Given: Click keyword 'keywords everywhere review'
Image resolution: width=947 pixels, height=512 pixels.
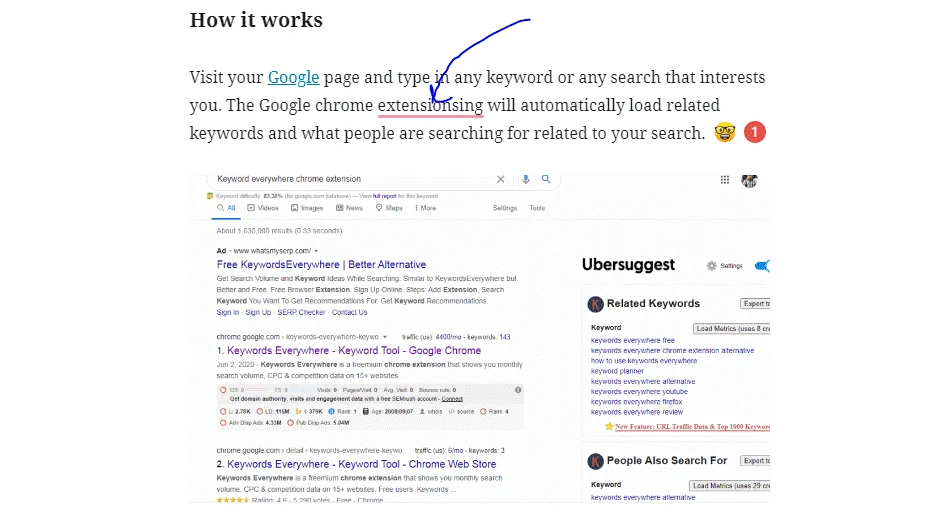Looking at the screenshot, I should click(637, 412).
